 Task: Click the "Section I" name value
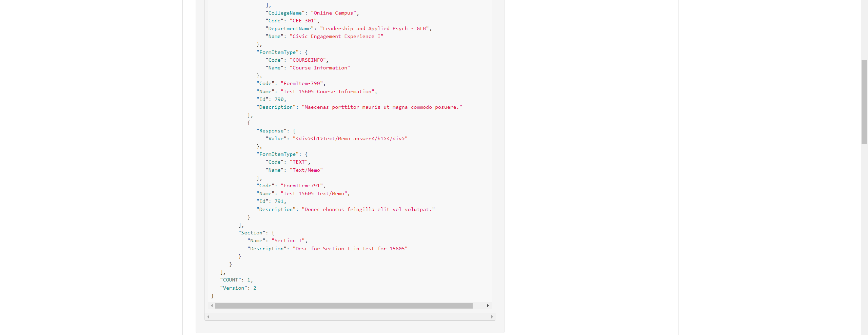(x=288, y=241)
